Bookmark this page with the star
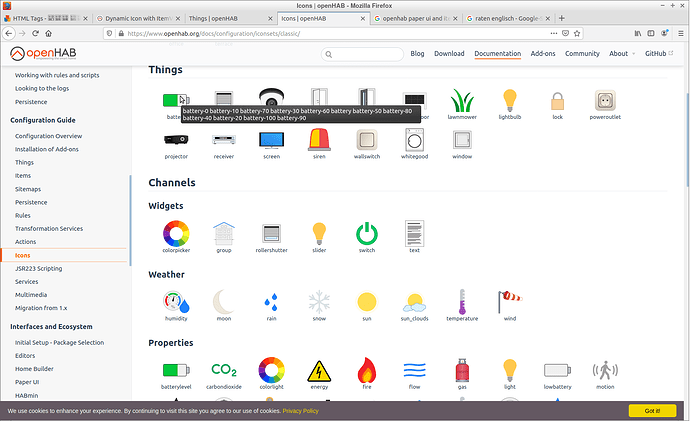This screenshot has width=690, height=421. click(577, 33)
